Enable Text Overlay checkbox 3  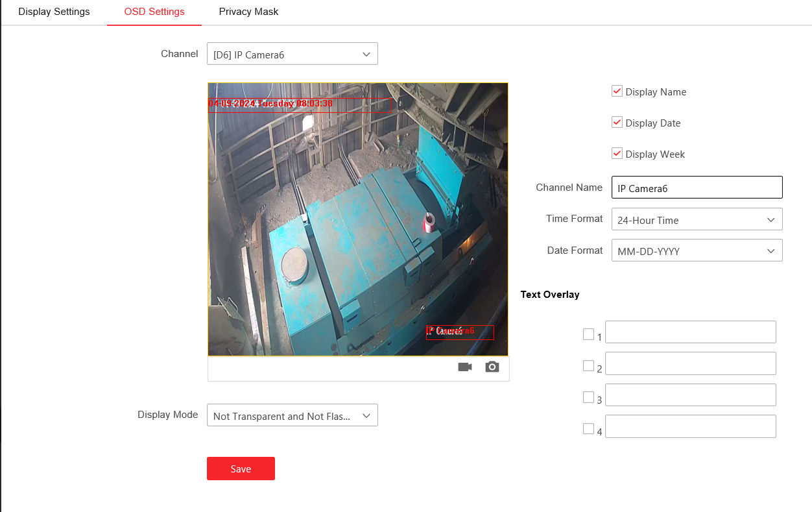click(588, 397)
